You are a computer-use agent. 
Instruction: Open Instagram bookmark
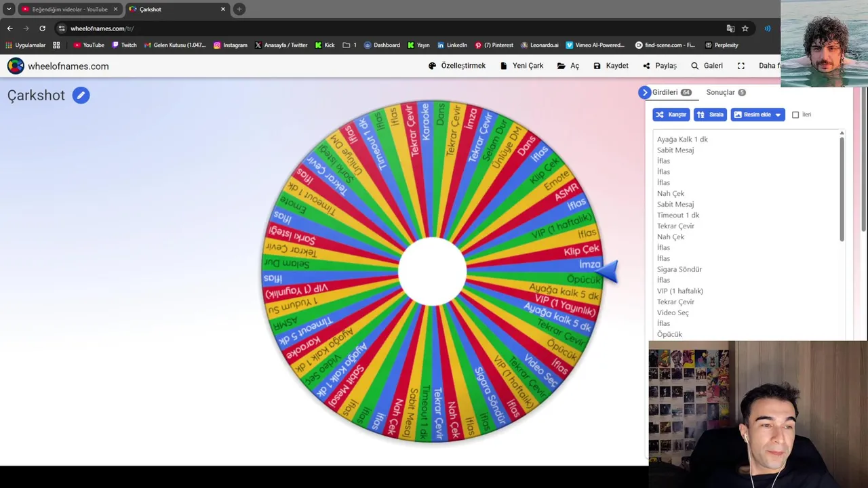(231, 45)
